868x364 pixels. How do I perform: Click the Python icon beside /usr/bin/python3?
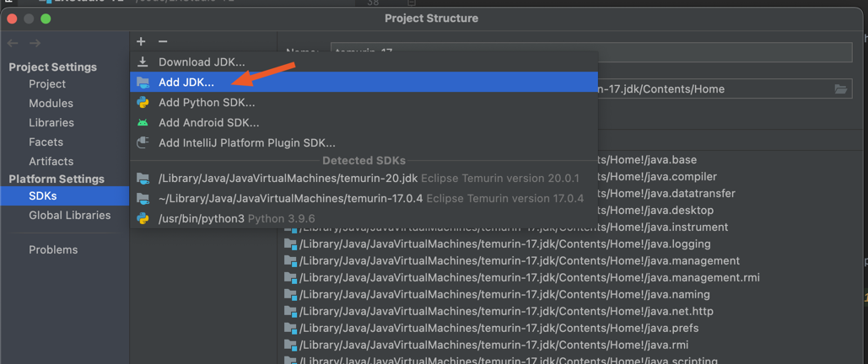[x=143, y=218]
